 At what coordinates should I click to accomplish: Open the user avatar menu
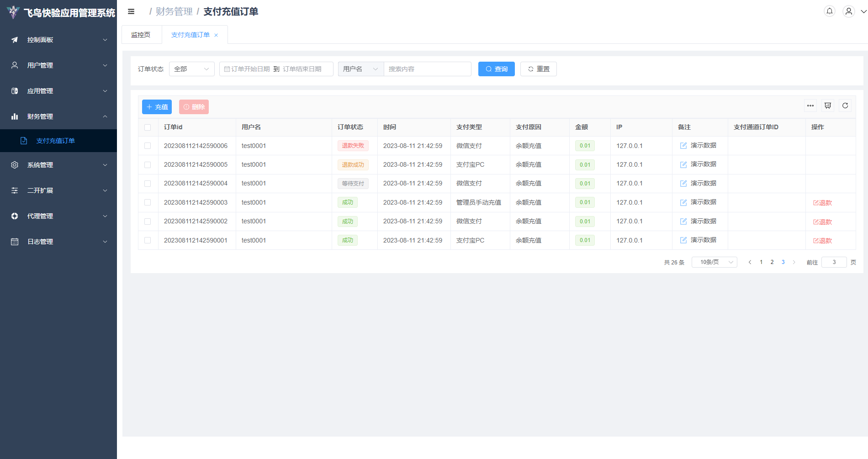(x=848, y=11)
